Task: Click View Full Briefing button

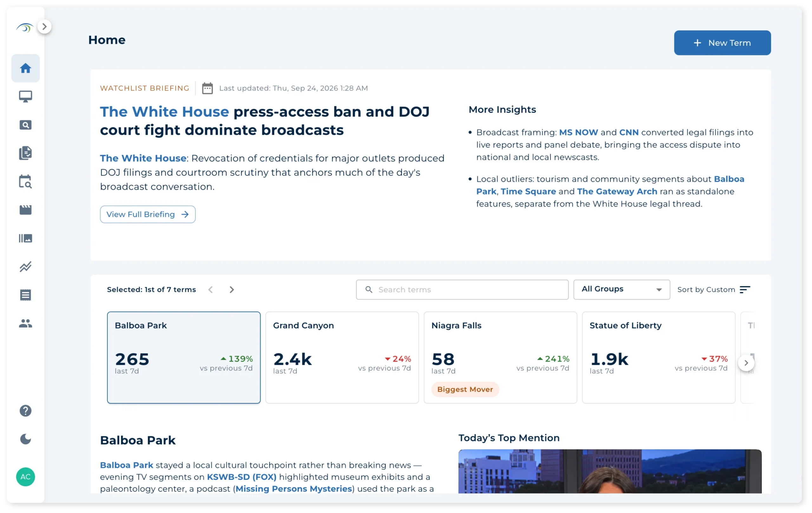Action: [x=148, y=214]
